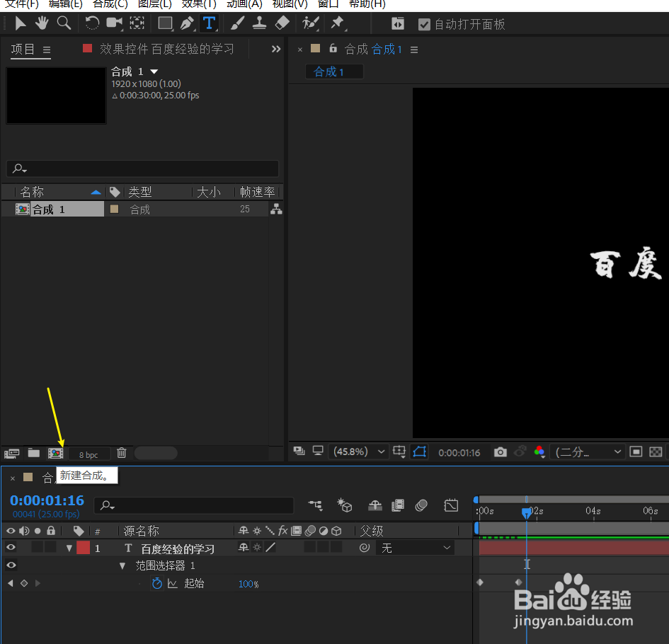Open the 图层(L) menu
Viewport: 669px width, 644px height.
coord(154,4)
